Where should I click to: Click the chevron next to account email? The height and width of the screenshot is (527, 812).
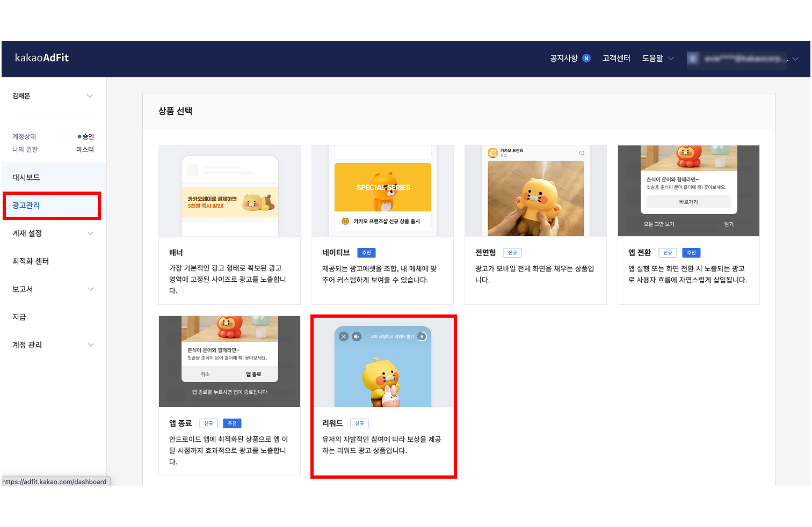pyautogui.click(x=795, y=58)
